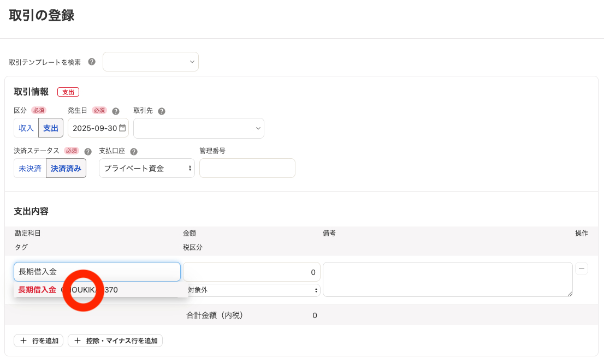Click help icon next to 決済ステータス label
The image size is (604, 364).
[88, 151]
